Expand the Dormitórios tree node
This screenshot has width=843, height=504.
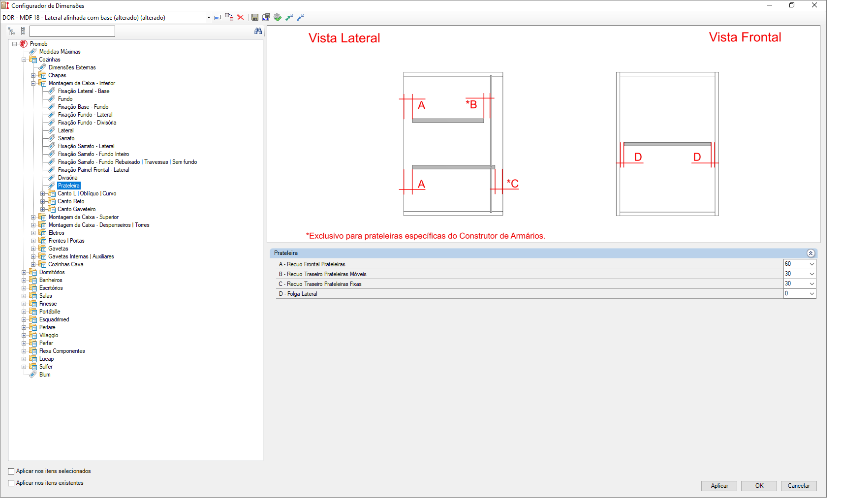[24, 272]
